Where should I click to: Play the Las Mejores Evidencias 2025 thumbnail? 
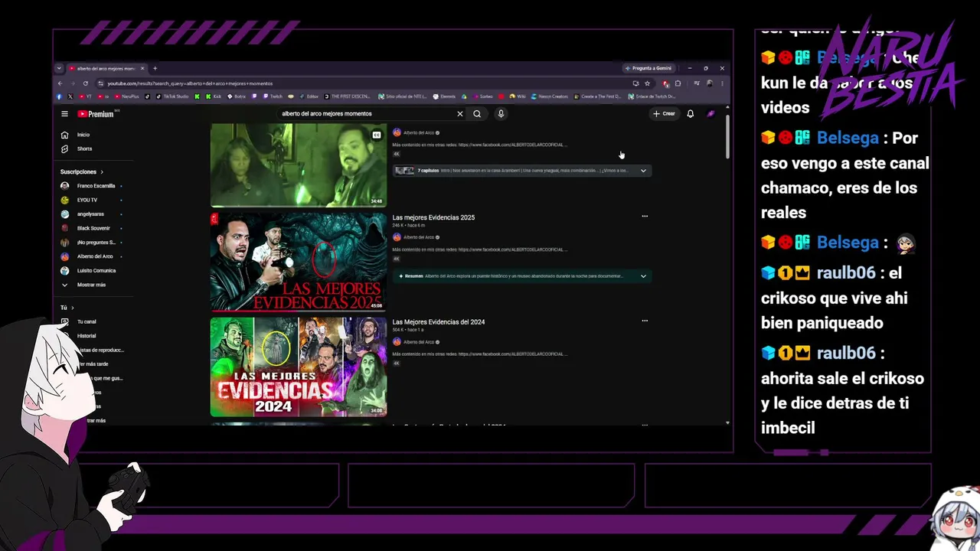pos(299,262)
